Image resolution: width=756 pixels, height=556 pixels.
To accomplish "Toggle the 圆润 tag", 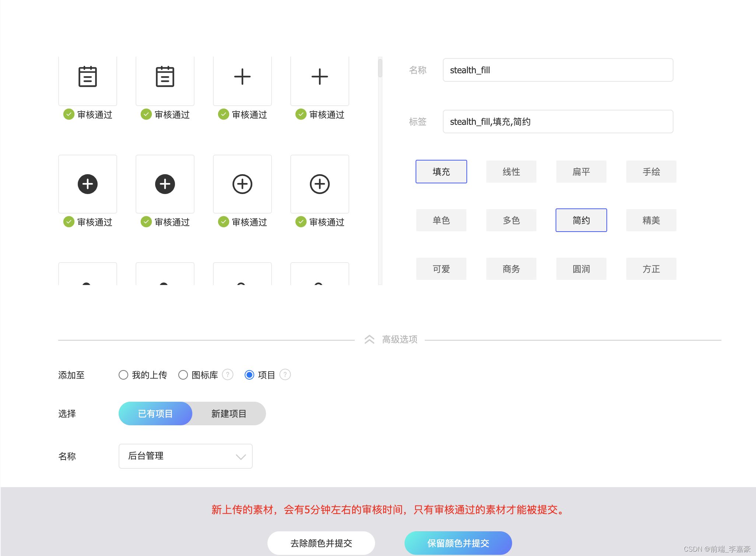I will pos(581,269).
